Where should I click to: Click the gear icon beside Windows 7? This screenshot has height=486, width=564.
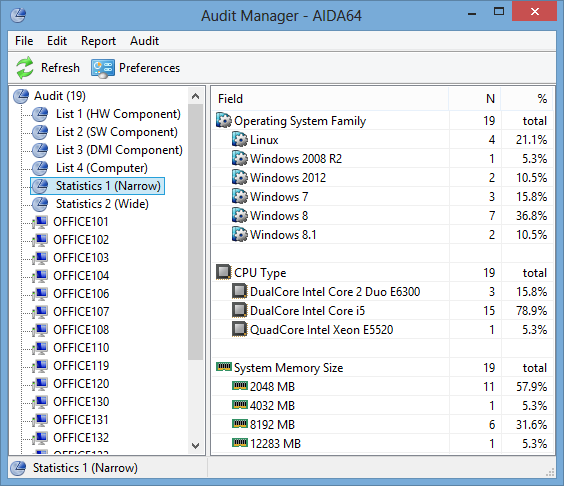[x=240, y=196]
